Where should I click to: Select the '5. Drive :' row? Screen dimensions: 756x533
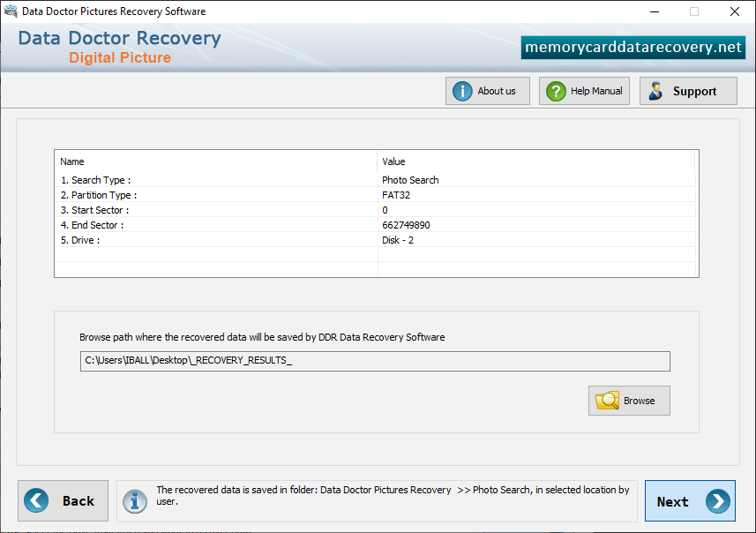pos(377,240)
